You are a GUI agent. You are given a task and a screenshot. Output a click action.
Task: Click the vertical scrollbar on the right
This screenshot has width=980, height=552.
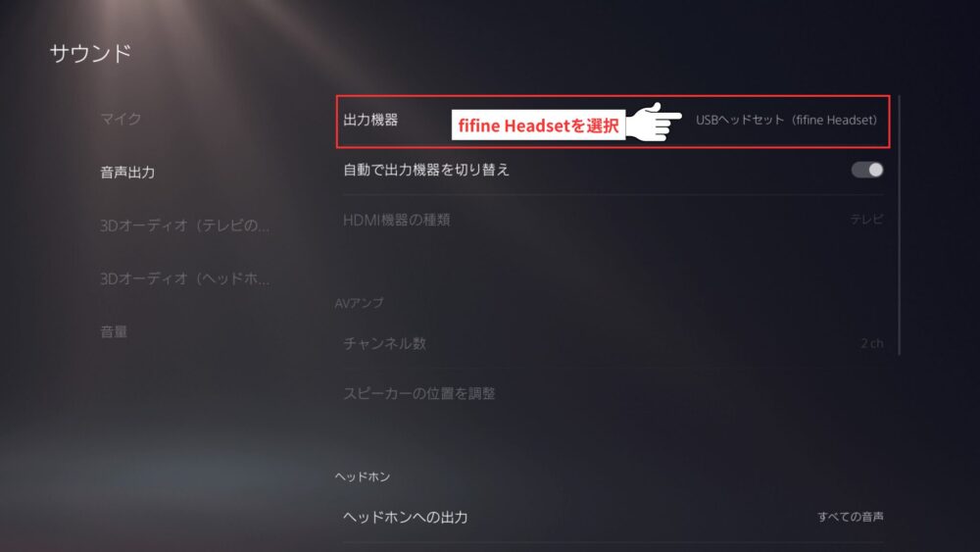(x=899, y=226)
